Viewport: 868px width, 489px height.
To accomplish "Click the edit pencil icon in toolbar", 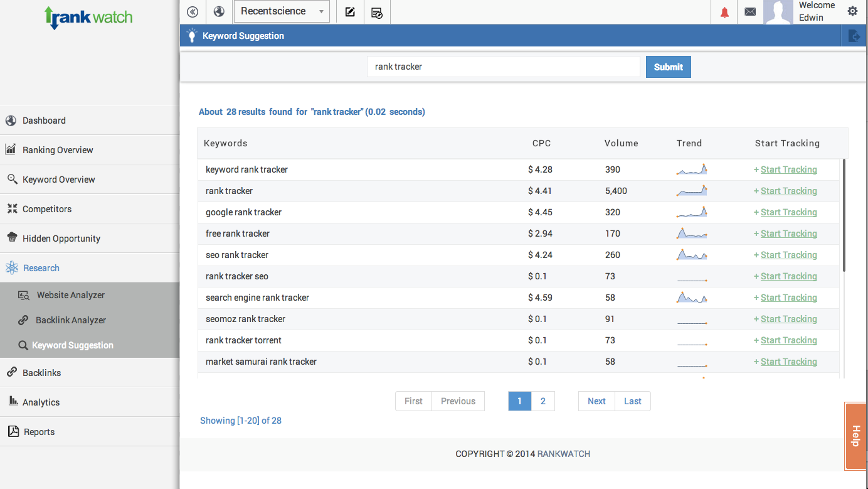I will [350, 12].
